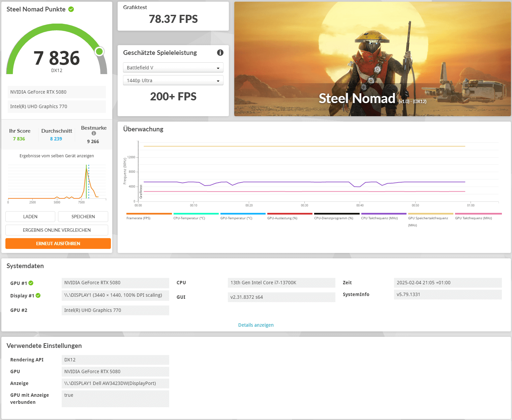Image resolution: width=512 pixels, height=420 pixels.
Task: Click ERGEBNIS ONLINE VERGLEICHEN button
Action: pos(57,230)
